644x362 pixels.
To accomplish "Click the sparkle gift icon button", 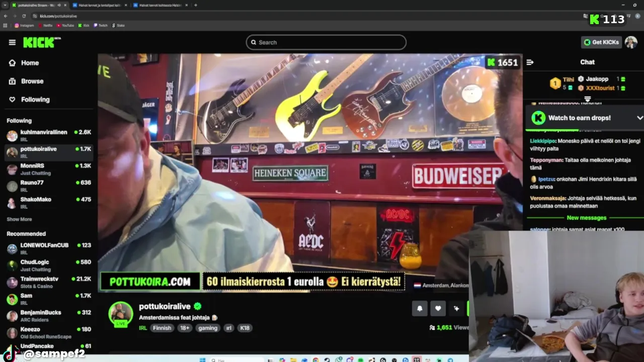I will (456, 308).
